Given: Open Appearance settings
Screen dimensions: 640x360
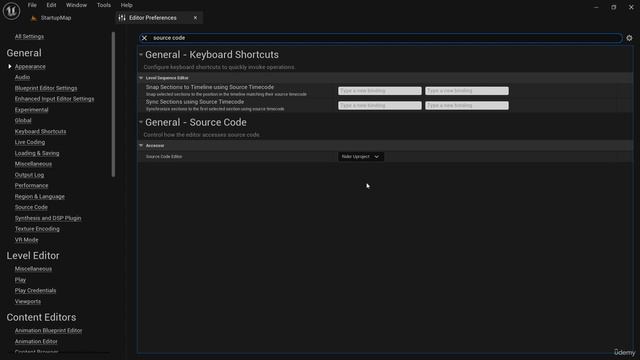Looking at the screenshot, I should pos(30,67).
